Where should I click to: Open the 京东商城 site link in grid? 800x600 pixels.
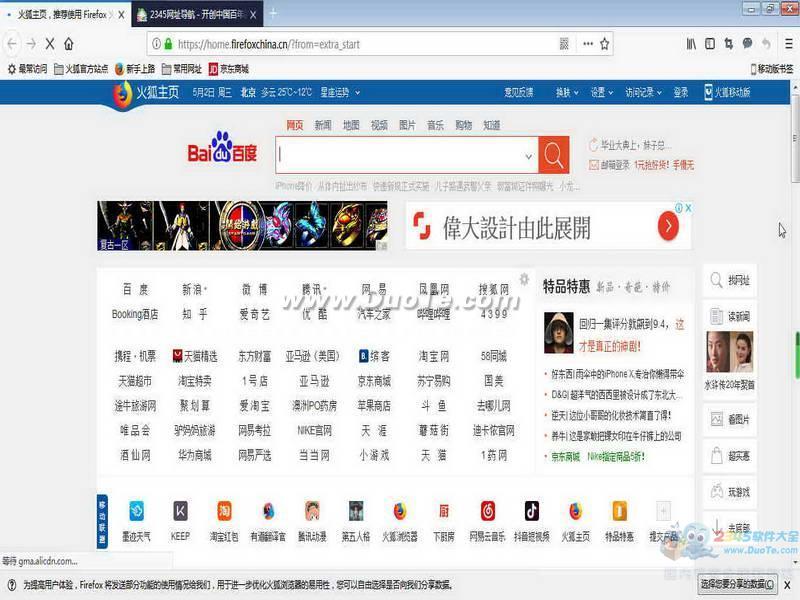point(374,381)
